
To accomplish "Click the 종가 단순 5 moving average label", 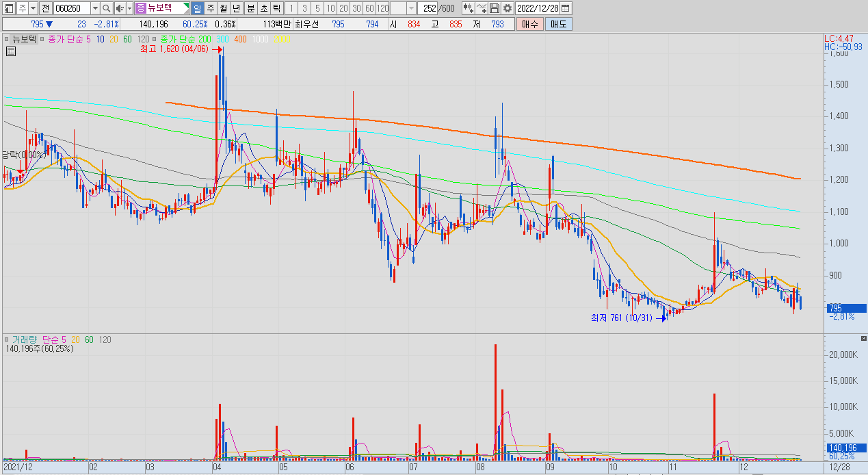I will (x=70, y=40).
